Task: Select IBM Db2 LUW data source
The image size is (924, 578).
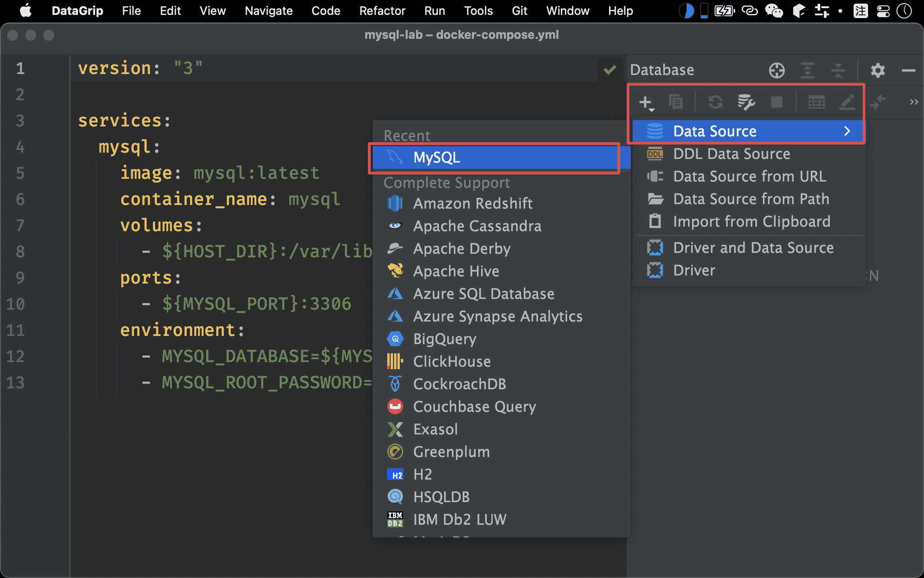Action: pyautogui.click(x=501, y=519)
